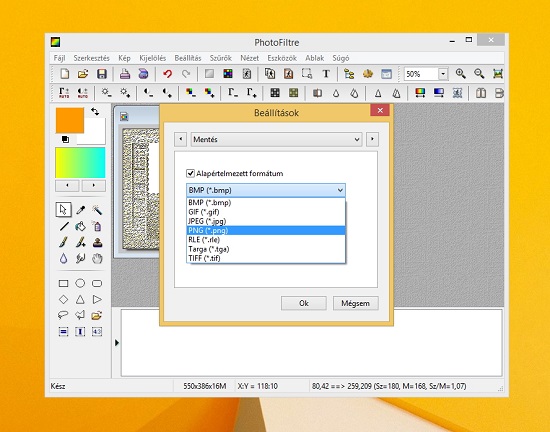Select JPEG (*.jpg) in the list
The image size is (550, 432).
[x=266, y=221]
